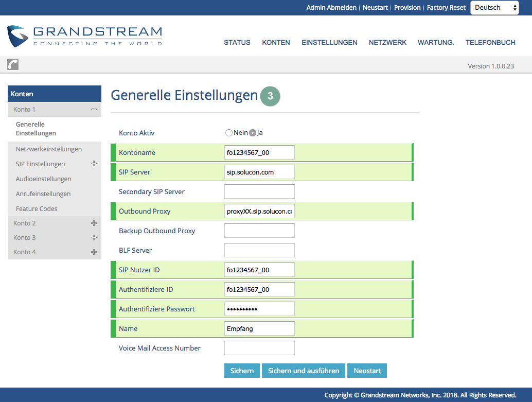Click Admin Abmelden link
The image size is (532, 402).
tap(331, 8)
